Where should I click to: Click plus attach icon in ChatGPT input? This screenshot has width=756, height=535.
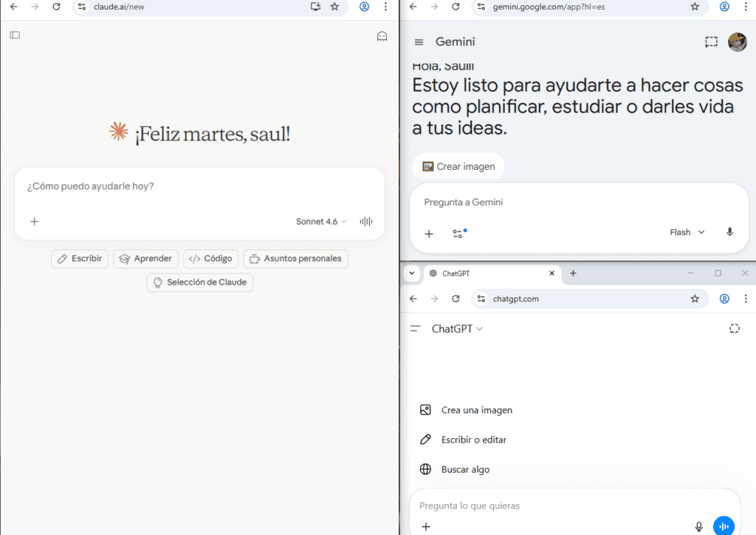tap(426, 527)
